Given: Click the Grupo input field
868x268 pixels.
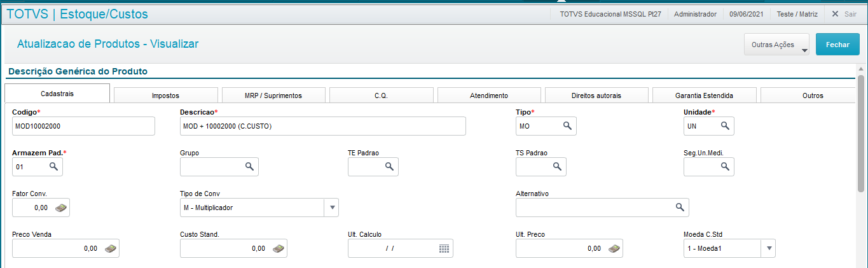Looking at the screenshot, I should [219, 166].
